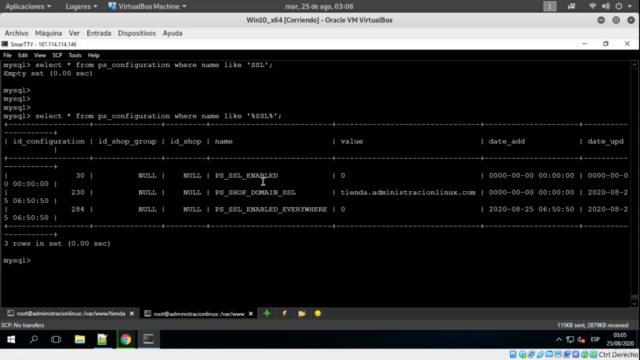Click the mysql> prompt on the last line
This screenshot has height=360, width=640.
tap(17, 260)
